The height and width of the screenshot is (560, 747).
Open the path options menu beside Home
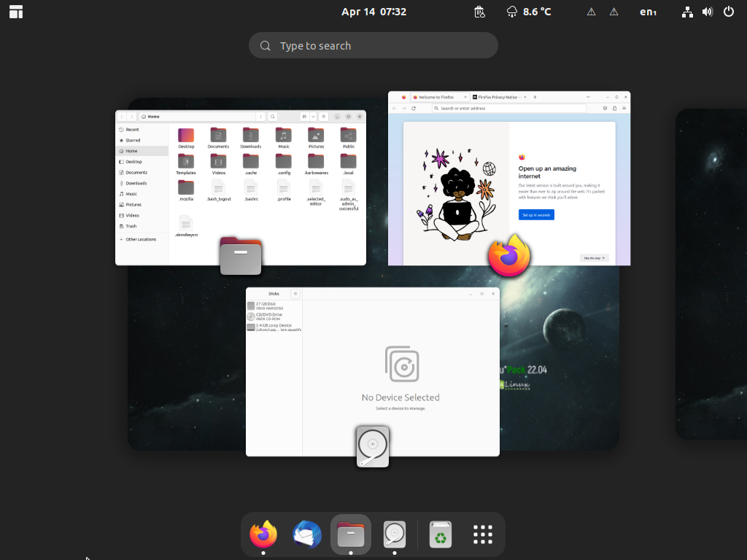(x=260, y=117)
